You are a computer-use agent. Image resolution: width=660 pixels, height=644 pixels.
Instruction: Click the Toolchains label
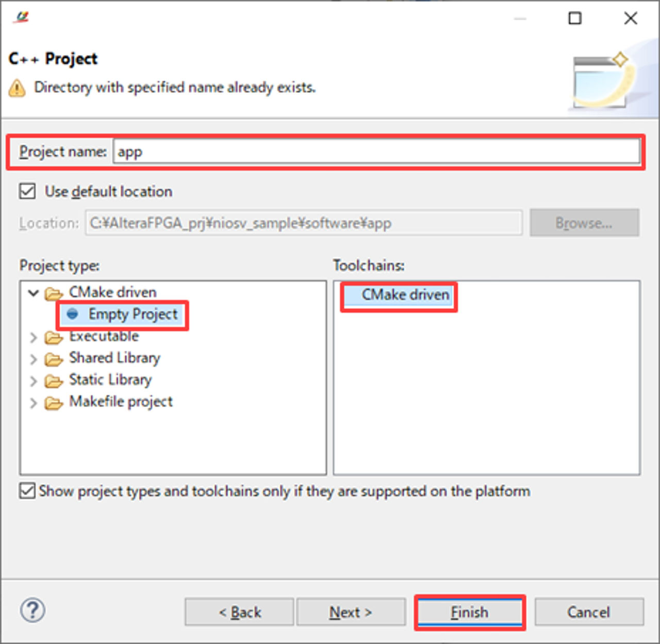(369, 265)
